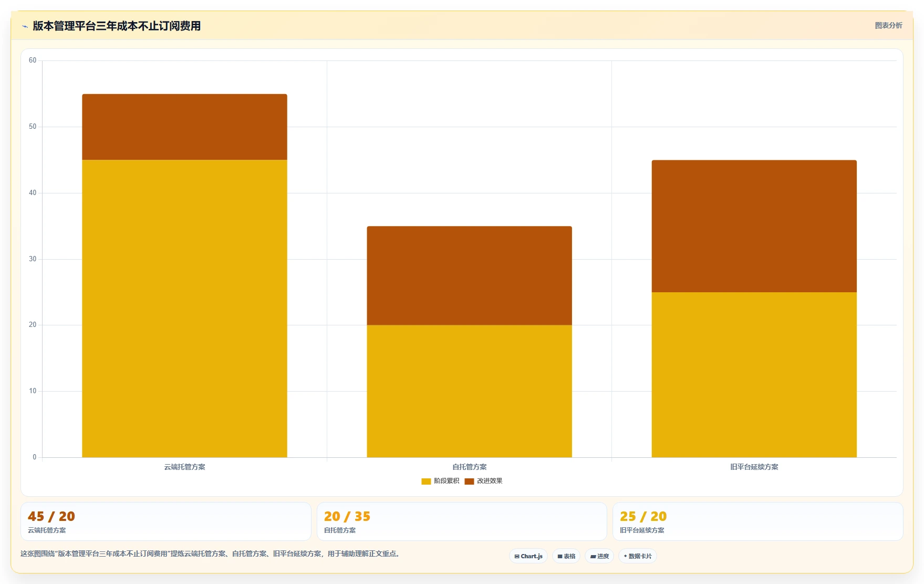The width and height of the screenshot is (924, 584).
Task: Click the 旧平台延续方案 caption under 25 / 20
Action: pyautogui.click(x=642, y=530)
